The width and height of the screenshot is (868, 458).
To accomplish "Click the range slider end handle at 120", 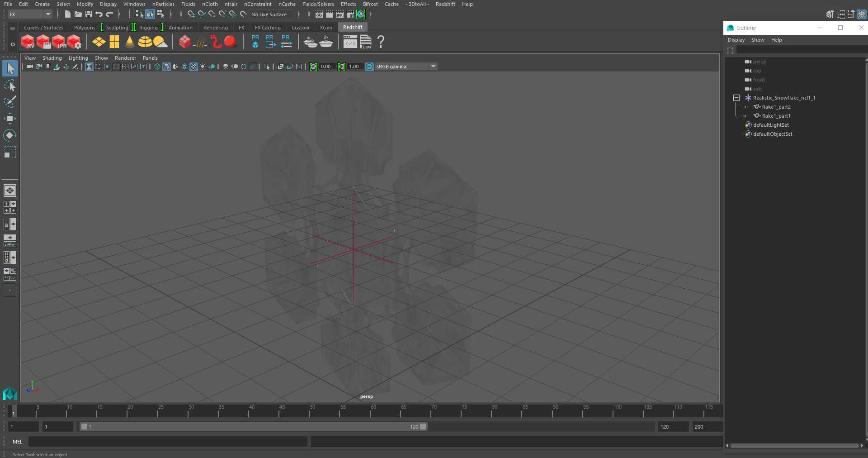I will click(423, 426).
